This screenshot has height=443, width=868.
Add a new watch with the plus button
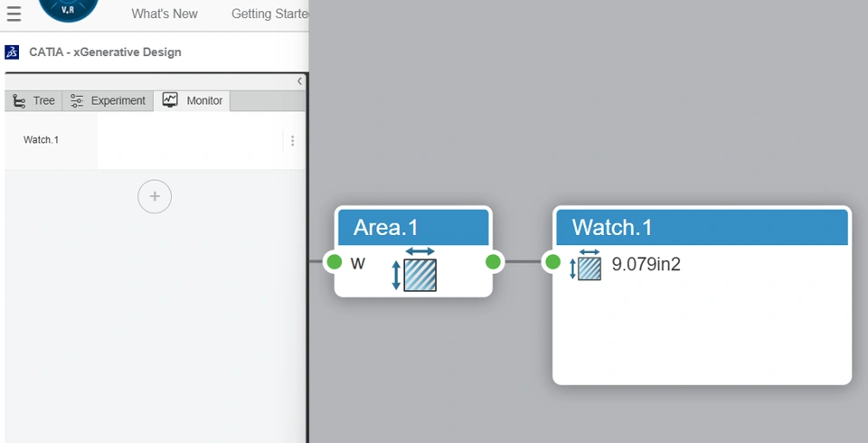[x=155, y=196]
